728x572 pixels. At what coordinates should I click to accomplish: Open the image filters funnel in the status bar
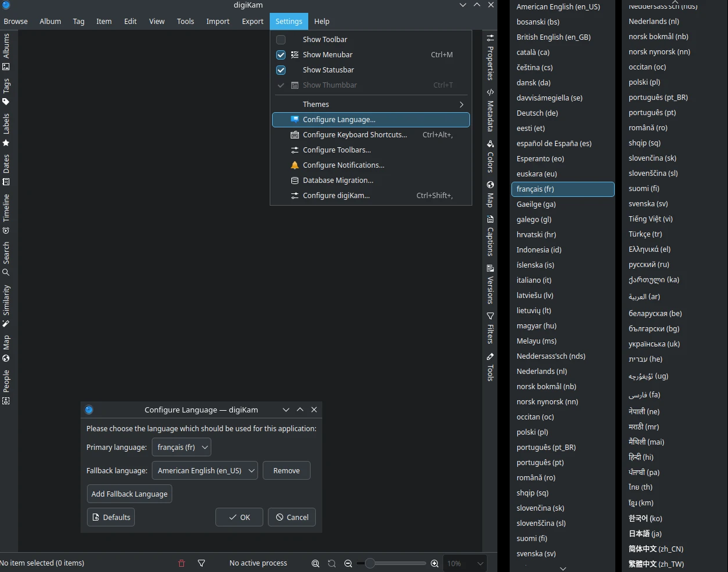click(201, 563)
